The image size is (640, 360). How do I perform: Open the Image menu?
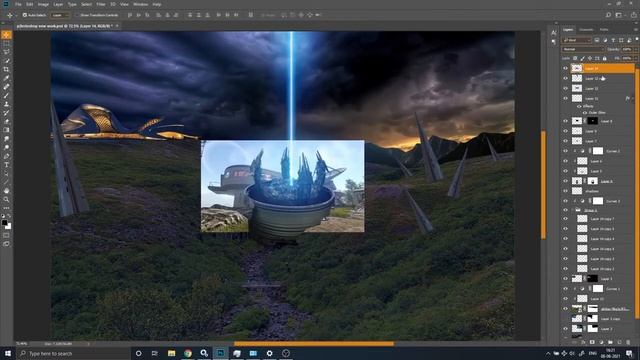pyautogui.click(x=43, y=4)
